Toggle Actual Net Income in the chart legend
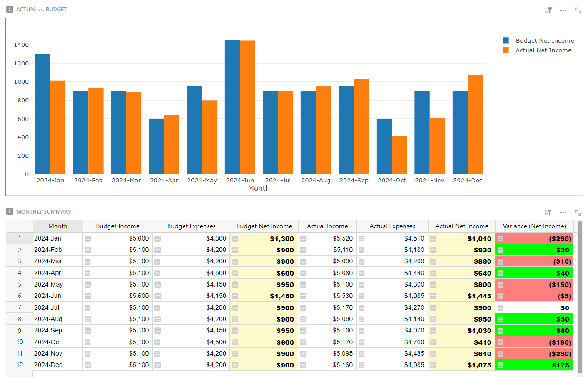 [543, 50]
